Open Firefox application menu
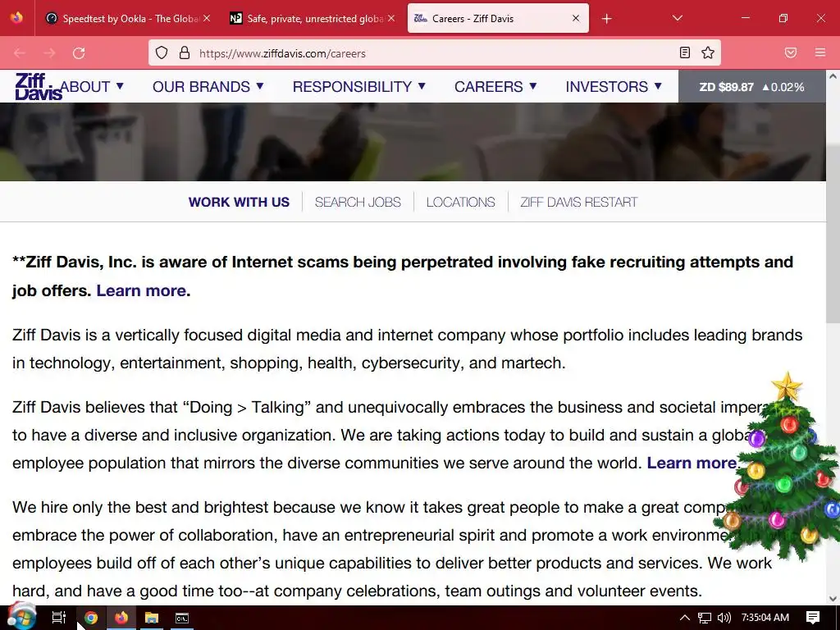Image resolution: width=840 pixels, height=630 pixels. pos(820,52)
